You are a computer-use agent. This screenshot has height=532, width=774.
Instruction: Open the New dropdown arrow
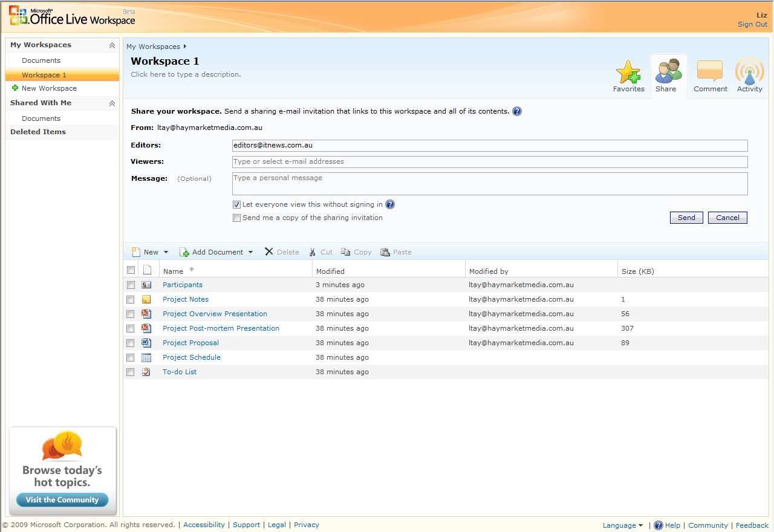[166, 252]
